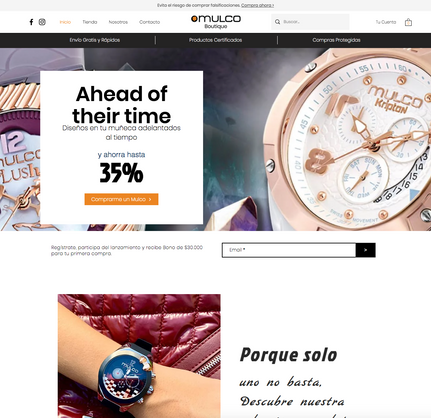431x418 pixels.
Task: Click the search magnifier icon
Action: click(x=277, y=22)
